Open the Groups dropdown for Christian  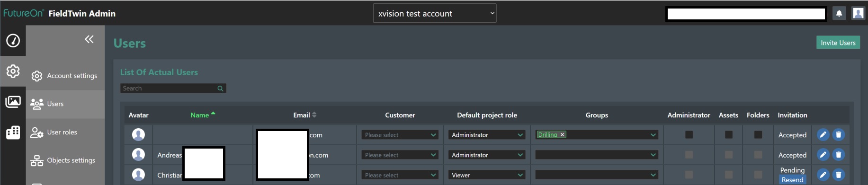597,175
